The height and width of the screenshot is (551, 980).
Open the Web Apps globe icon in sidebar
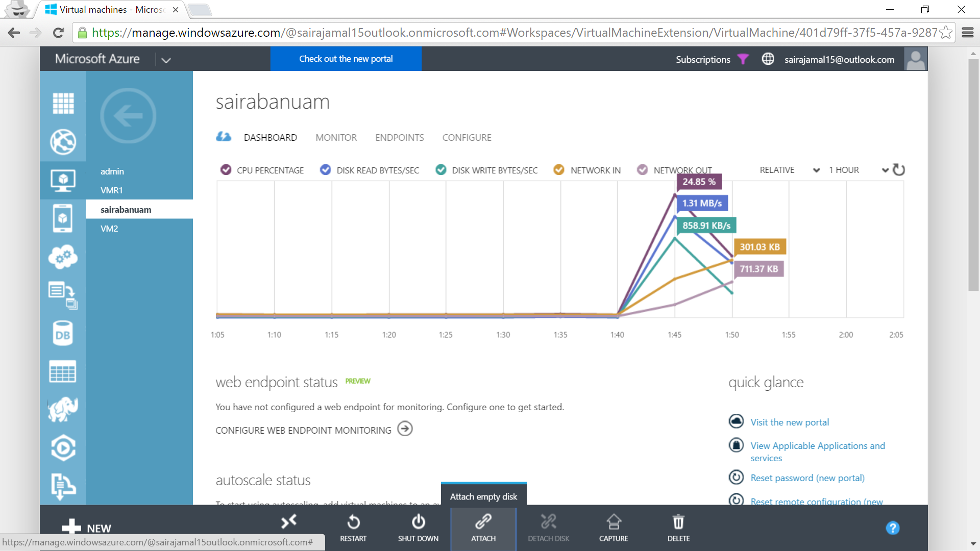[63, 142]
